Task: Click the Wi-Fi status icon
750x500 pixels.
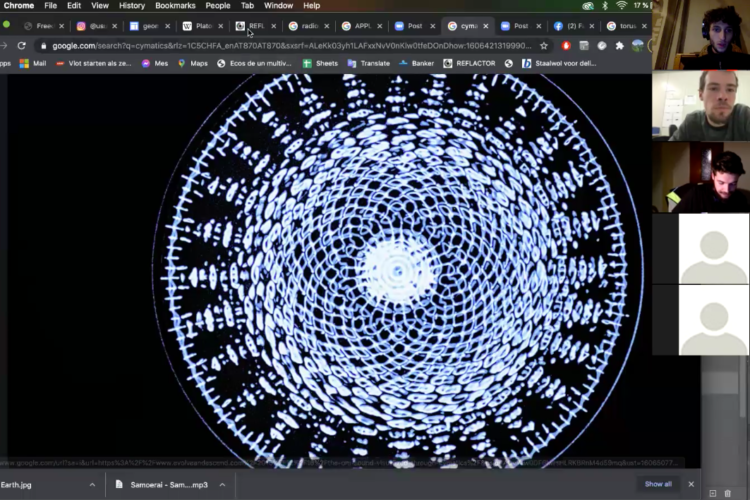Action: (x=621, y=5)
